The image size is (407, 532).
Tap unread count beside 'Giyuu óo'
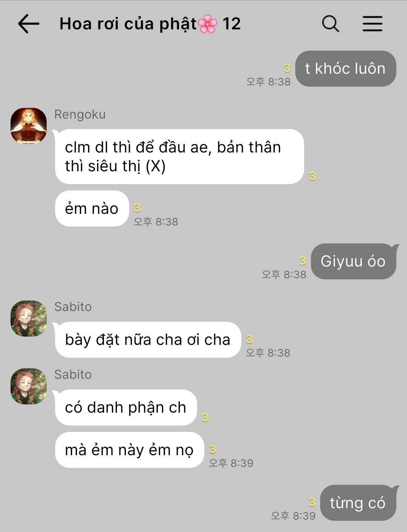click(303, 261)
